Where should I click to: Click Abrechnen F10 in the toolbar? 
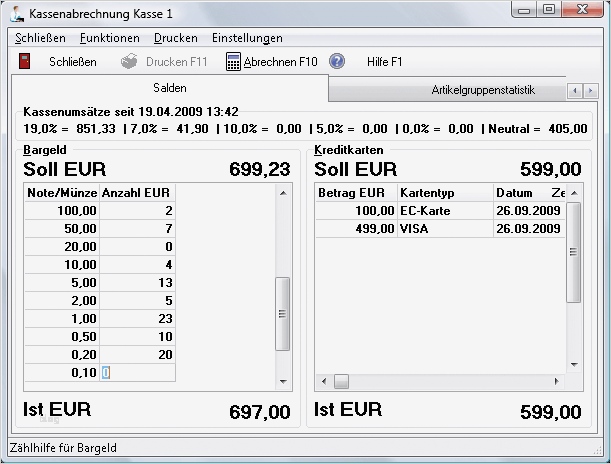pos(281,62)
